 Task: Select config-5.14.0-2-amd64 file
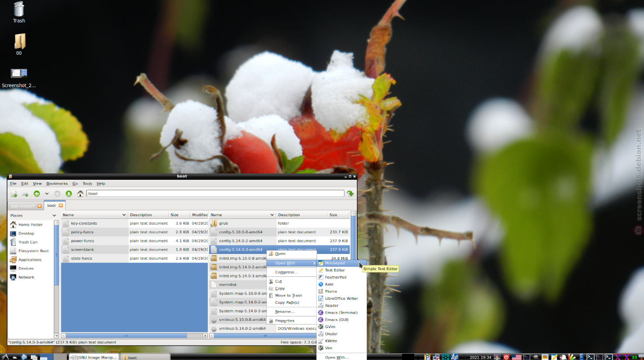click(241, 241)
